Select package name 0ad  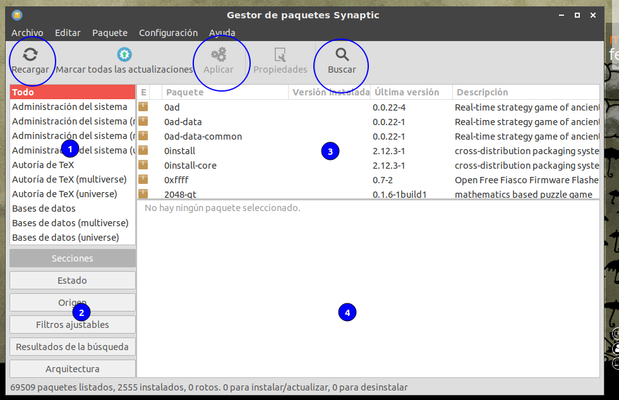[172, 107]
